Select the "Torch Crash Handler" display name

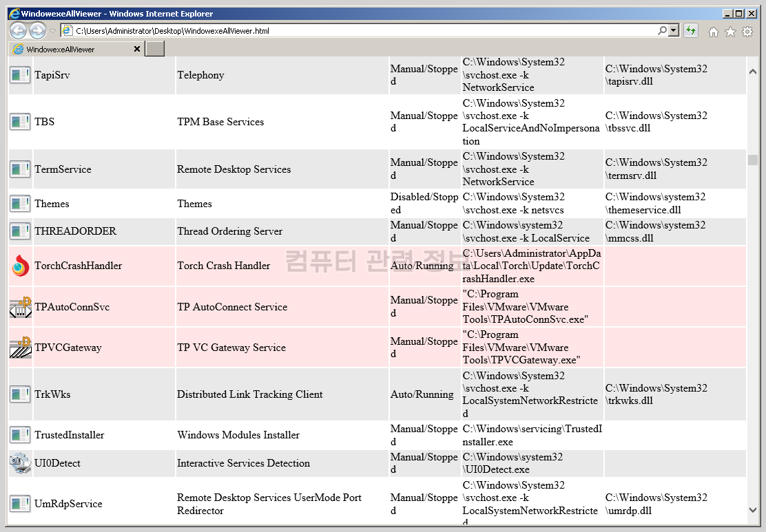pos(224,266)
